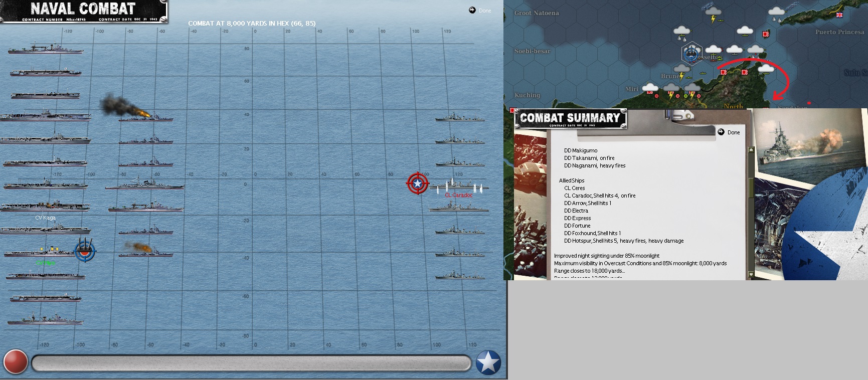Viewport: 868px width, 380px height.
Task: Click the 'DD Fortune' summary line
Action: pyautogui.click(x=577, y=226)
